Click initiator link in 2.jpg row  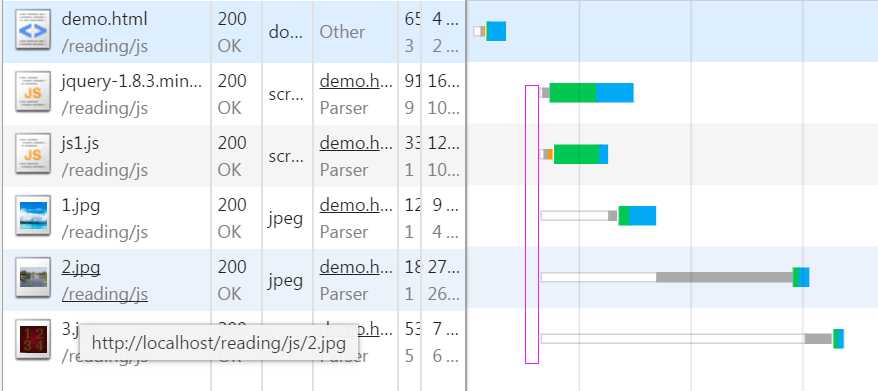tap(356, 267)
